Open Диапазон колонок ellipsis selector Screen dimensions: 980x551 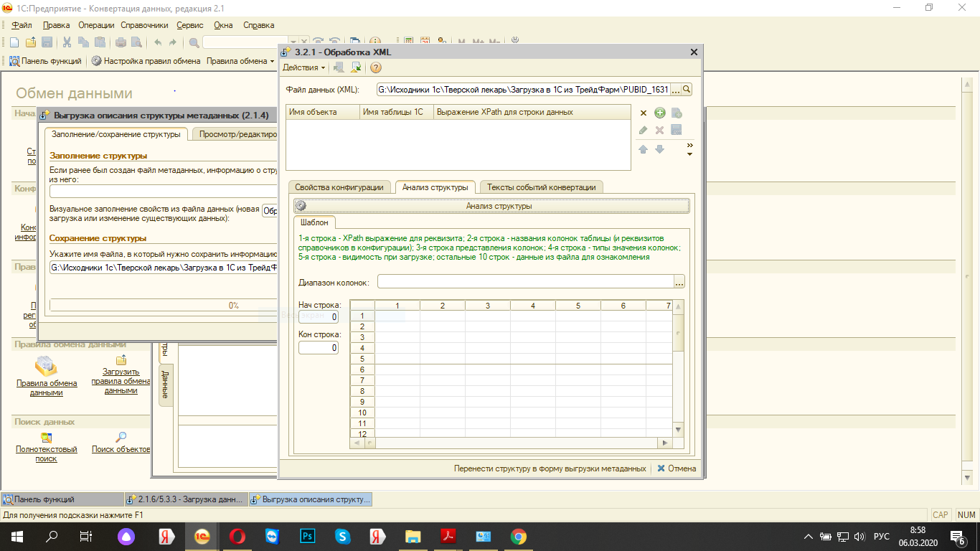click(679, 282)
